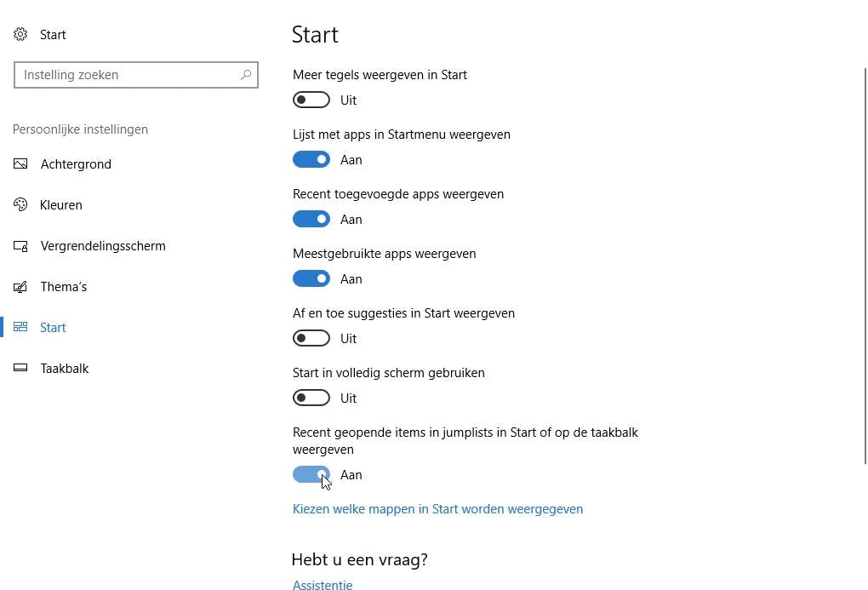Go to Taakbalk settings section
Viewport: 868px width, 590px height.
coord(65,369)
